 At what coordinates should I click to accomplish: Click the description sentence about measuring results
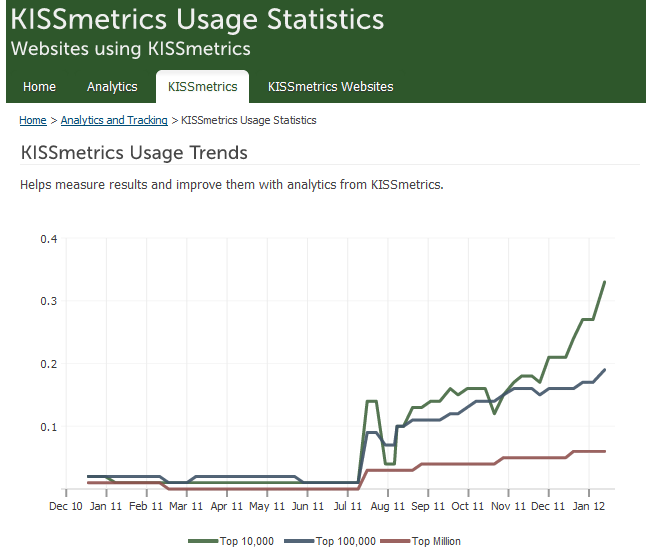tap(232, 185)
